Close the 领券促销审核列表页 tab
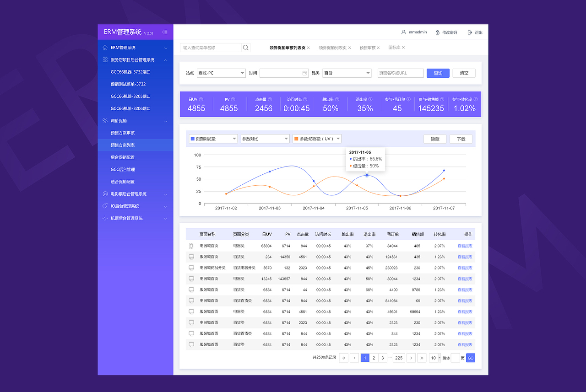586x392 pixels. coord(309,48)
